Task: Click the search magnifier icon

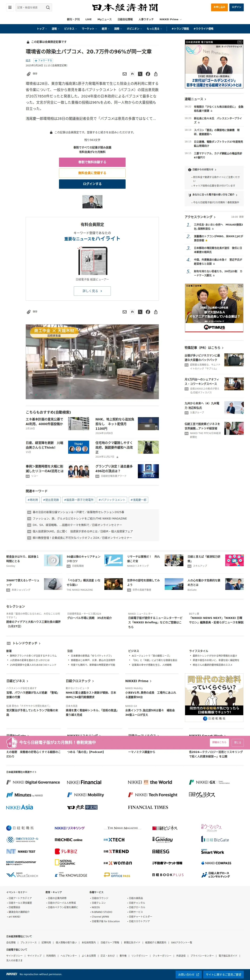Action: click(48, 7)
